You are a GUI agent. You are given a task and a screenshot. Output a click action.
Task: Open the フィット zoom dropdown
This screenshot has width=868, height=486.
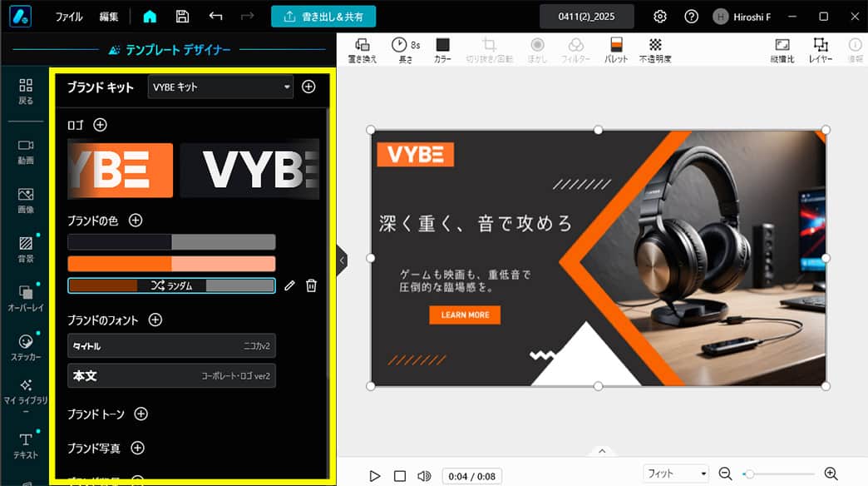pyautogui.click(x=676, y=474)
